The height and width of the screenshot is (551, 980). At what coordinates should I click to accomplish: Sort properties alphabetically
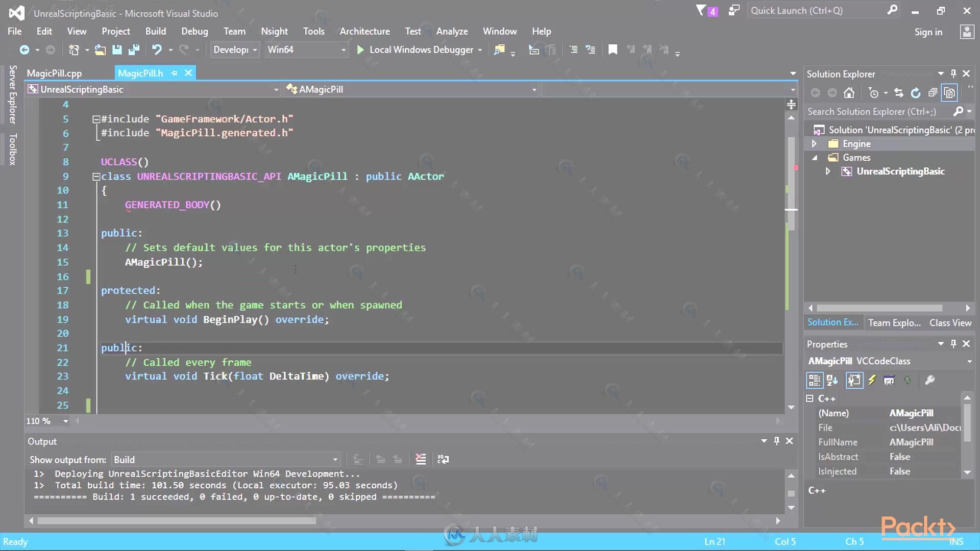[832, 380]
